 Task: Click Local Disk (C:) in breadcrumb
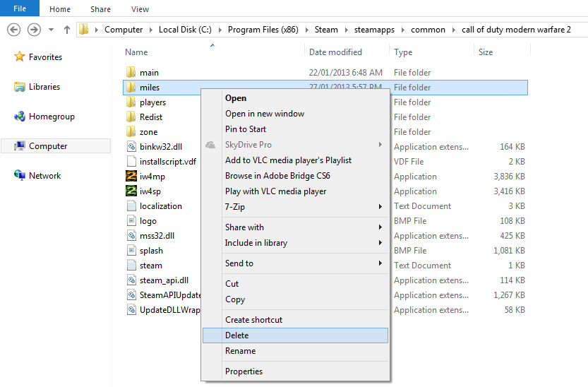coord(185,30)
